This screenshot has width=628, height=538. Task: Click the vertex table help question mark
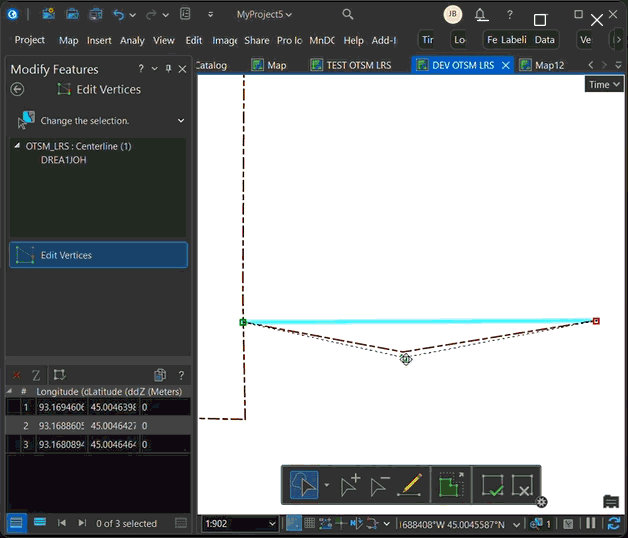click(181, 375)
